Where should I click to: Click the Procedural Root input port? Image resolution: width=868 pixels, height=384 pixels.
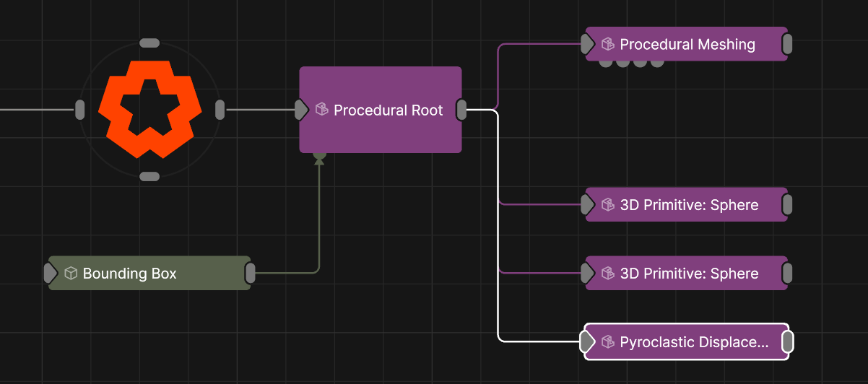tap(302, 110)
